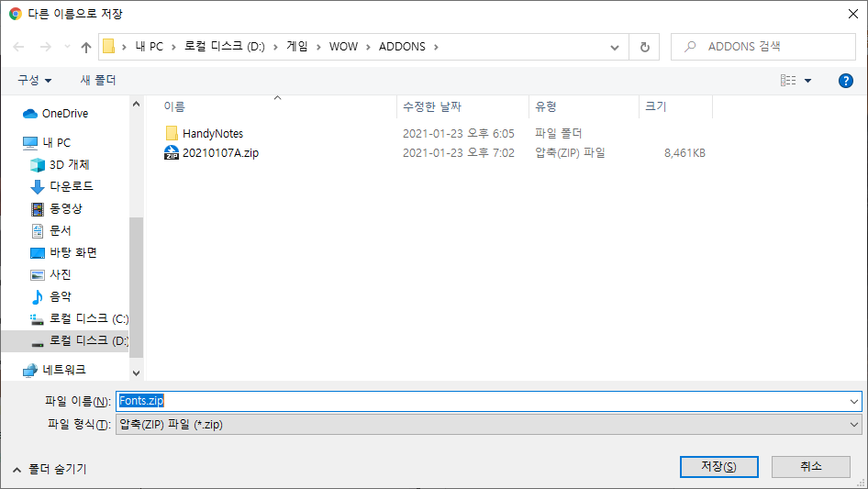The width and height of the screenshot is (868, 489).
Task: Click the up-directory arrow icon
Action: (86, 47)
